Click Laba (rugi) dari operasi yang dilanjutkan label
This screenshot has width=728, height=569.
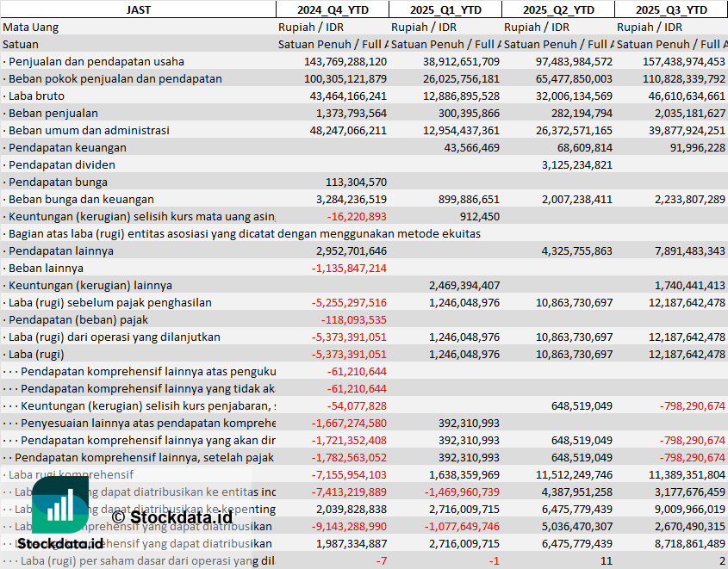click(115, 337)
